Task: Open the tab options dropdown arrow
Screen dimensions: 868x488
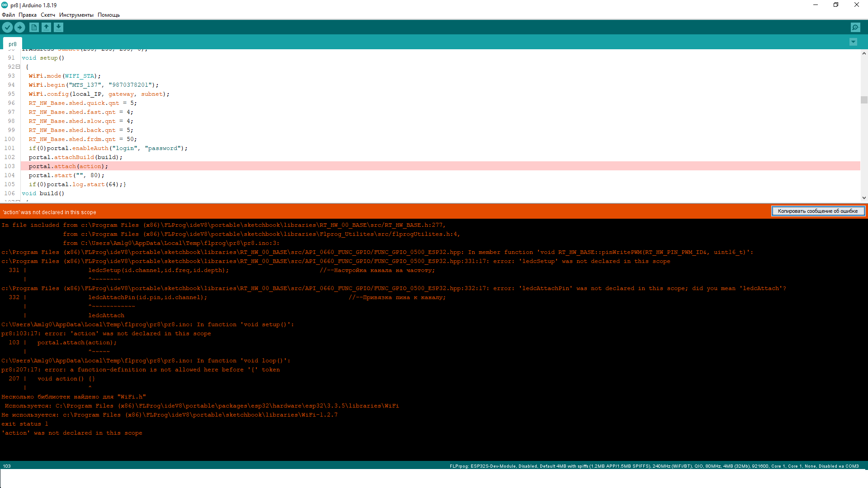Action: pos(853,42)
